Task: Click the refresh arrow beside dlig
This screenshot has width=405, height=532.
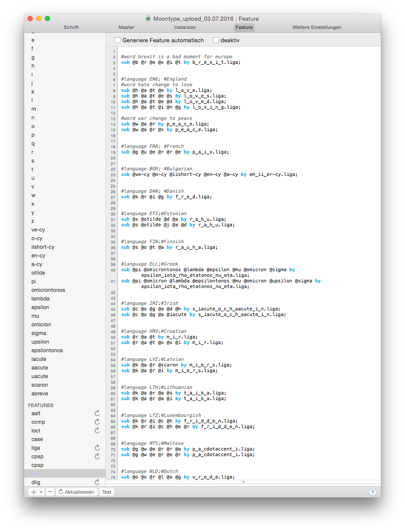Action: 97,482
